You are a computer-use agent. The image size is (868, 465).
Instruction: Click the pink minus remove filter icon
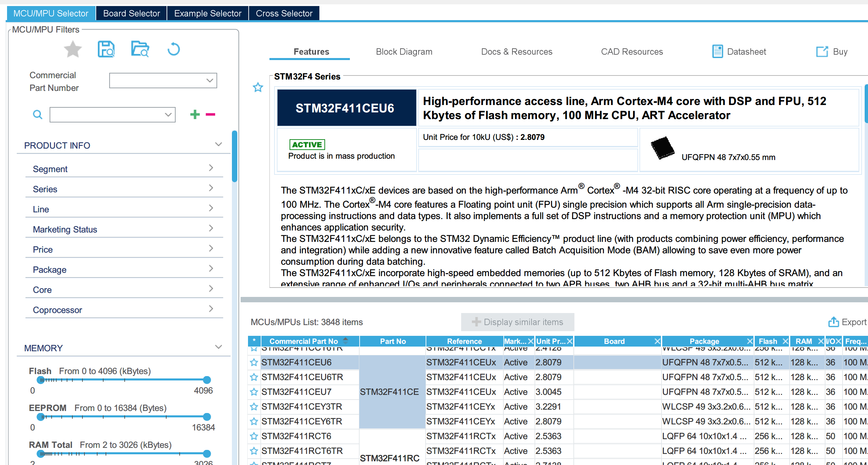point(210,115)
